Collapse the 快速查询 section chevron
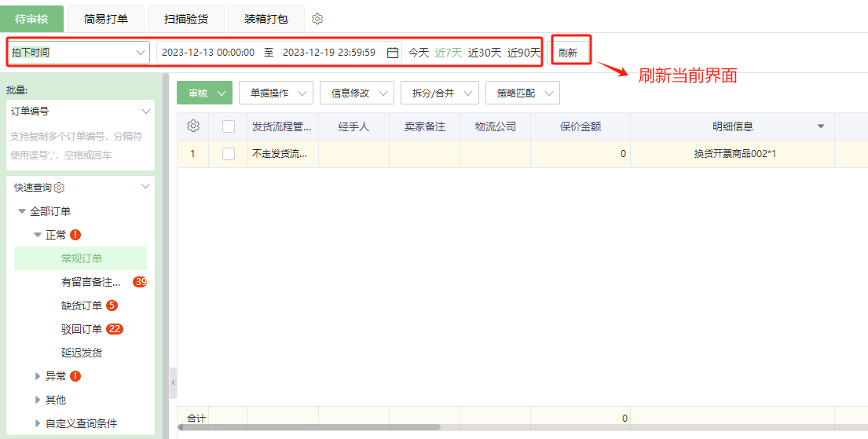The height and width of the screenshot is (439, 868). click(145, 187)
